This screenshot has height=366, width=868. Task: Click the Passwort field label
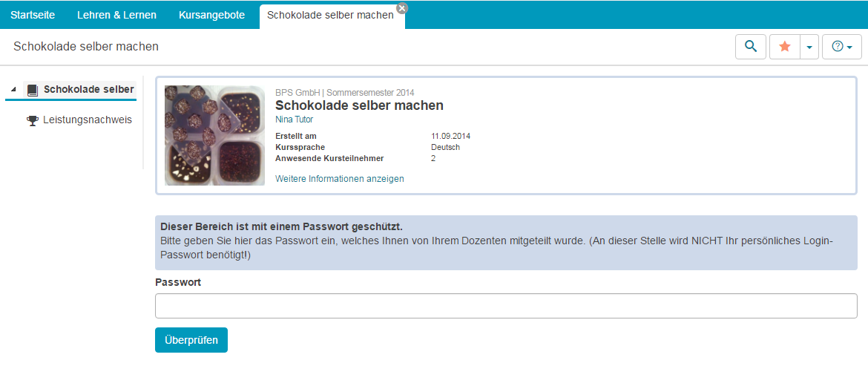tap(178, 282)
